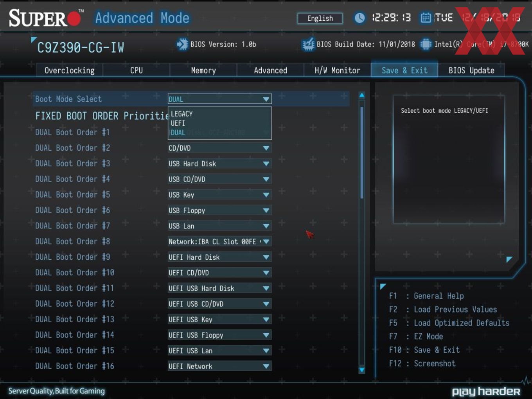Image resolution: width=532 pixels, height=399 pixels.
Task: Click the F10 Save & Exit entry
Action: pyautogui.click(x=424, y=350)
